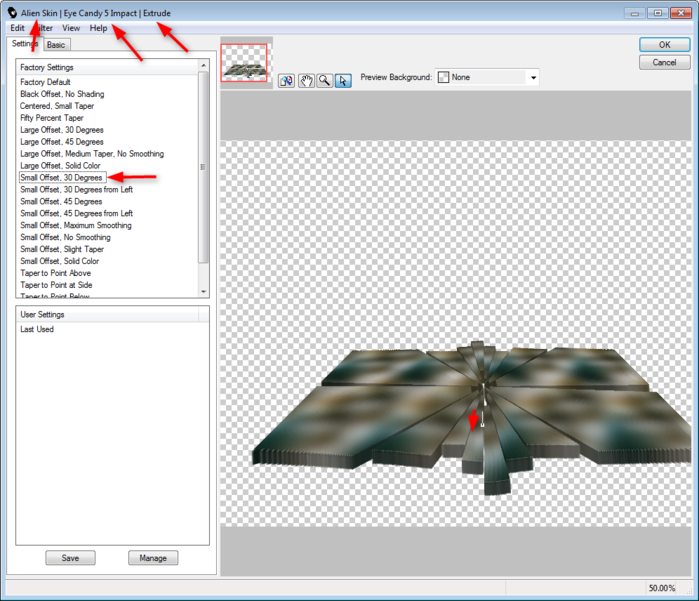Open the View menu
699x601 pixels.
point(71,28)
